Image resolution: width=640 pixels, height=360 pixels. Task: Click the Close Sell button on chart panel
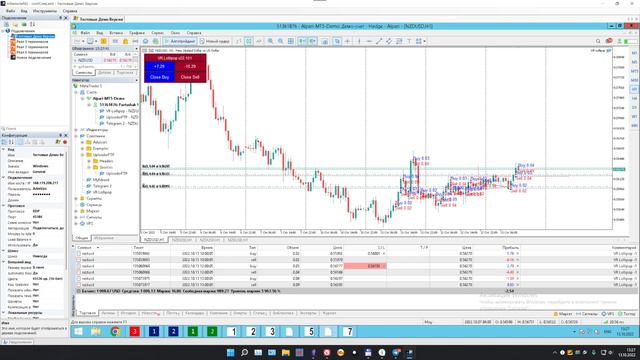coord(190,77)
